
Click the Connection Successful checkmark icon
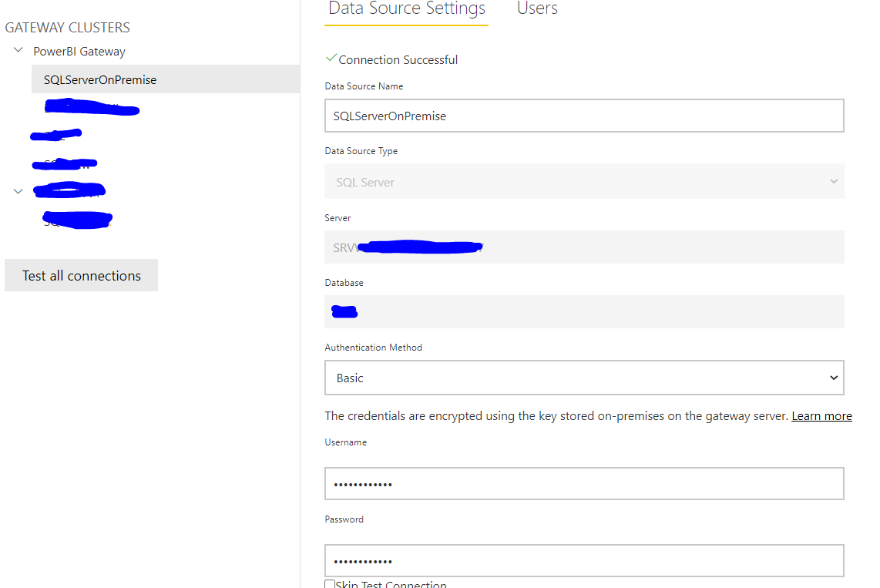click(x=331, y=57)
